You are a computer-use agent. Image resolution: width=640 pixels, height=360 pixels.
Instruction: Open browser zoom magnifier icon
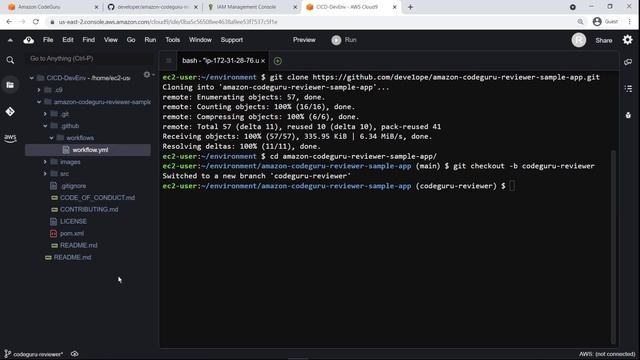pos(580,22)
